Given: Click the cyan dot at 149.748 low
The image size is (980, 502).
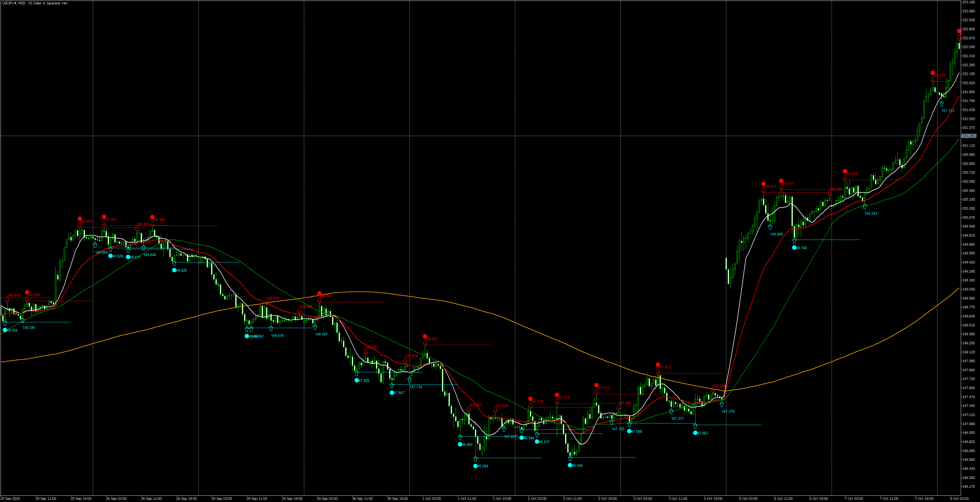Looking at the screenshot, I should pyautogui.click(x=794, y=248).
